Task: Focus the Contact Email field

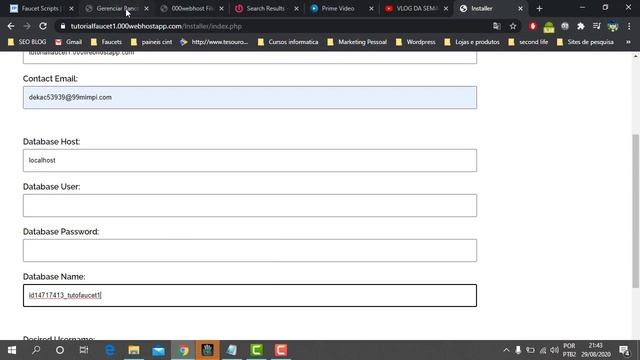Action: point(250,98)
